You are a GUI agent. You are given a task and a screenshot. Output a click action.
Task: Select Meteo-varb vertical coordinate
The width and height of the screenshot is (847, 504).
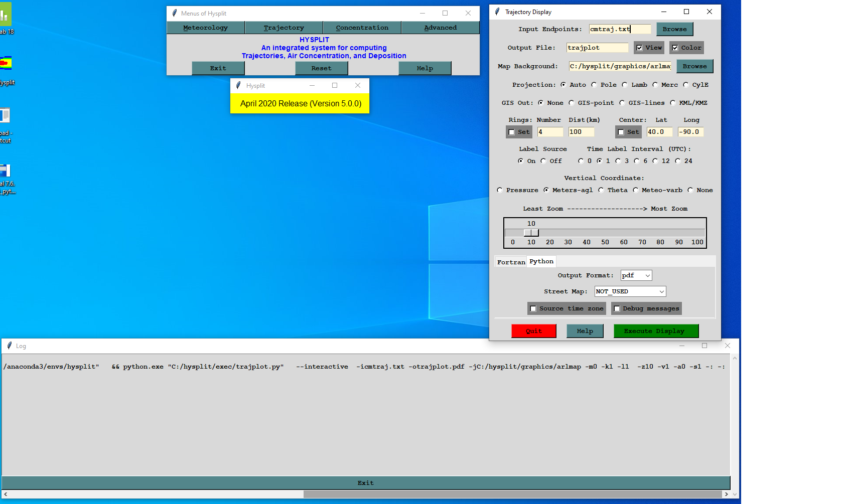coord(635,190)
